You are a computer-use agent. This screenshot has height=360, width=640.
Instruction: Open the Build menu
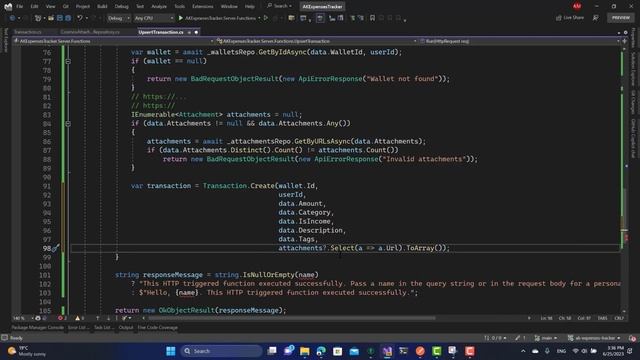(102, 7)
